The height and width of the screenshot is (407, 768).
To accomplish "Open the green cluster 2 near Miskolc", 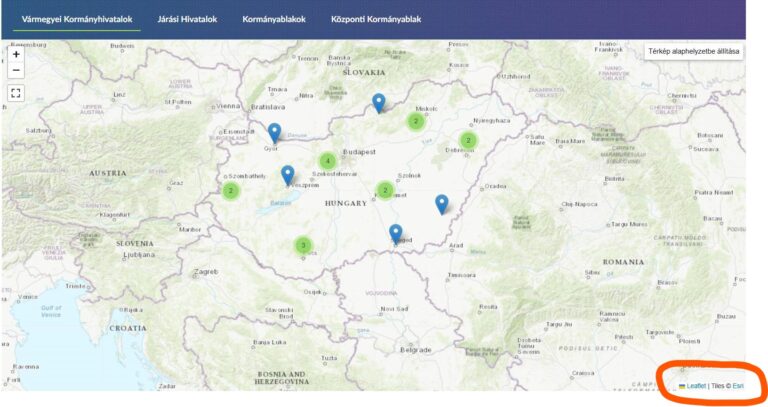I will pos(416,121).
